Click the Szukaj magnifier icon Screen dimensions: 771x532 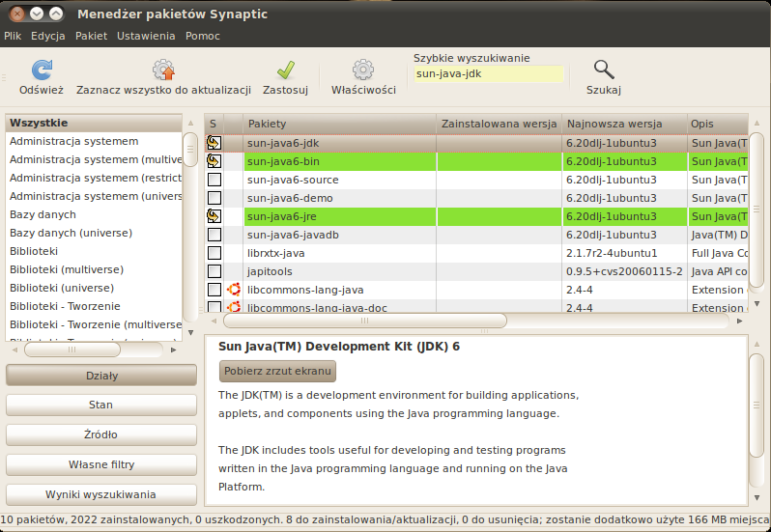click(x=603, y=70)
